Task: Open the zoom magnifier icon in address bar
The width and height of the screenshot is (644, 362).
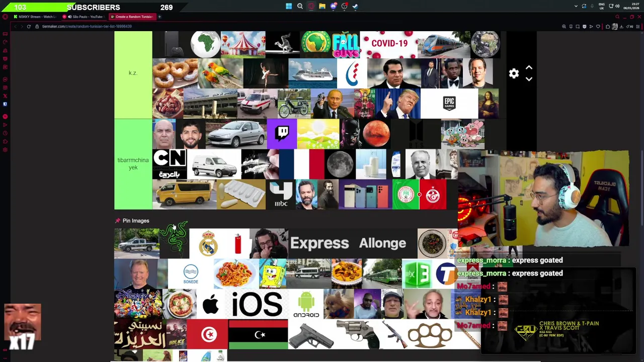Action: point(563,26)
